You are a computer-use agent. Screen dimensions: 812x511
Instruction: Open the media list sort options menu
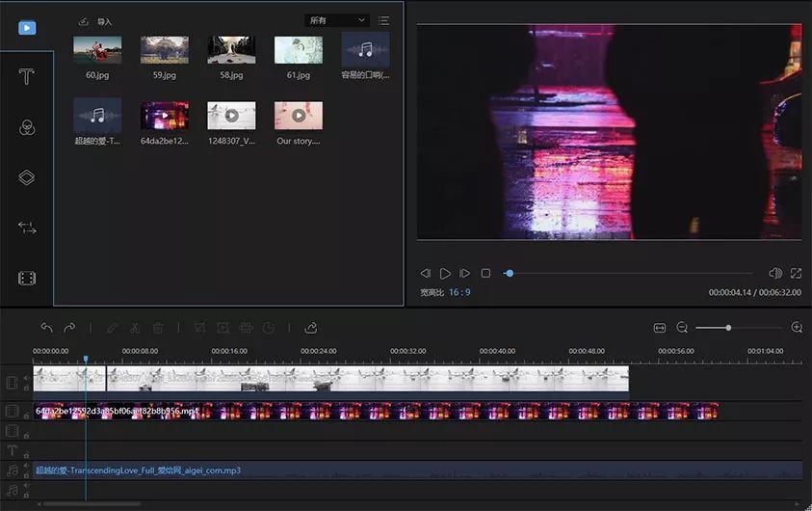384,20
